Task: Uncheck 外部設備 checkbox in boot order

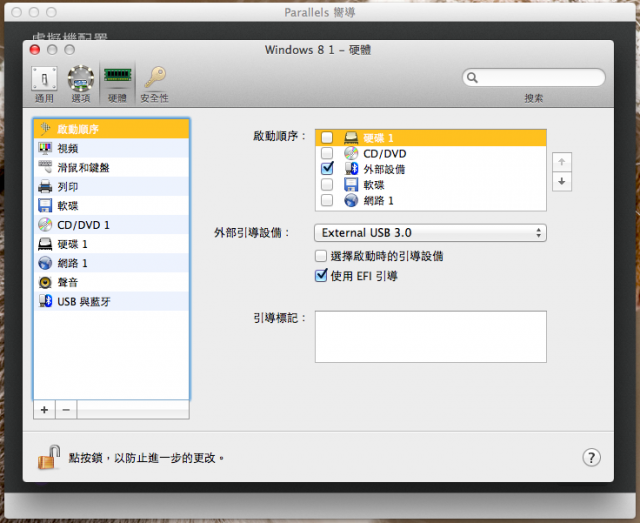Action: tap(327, 169)
